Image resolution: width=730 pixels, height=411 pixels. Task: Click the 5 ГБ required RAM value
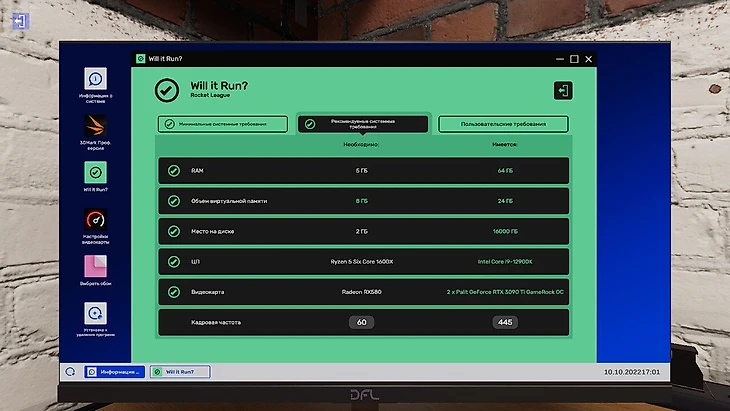click(361, 171)
